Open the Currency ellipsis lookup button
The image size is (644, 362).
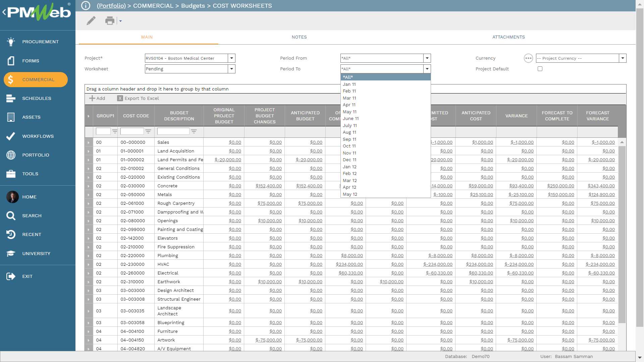[528, 58]
